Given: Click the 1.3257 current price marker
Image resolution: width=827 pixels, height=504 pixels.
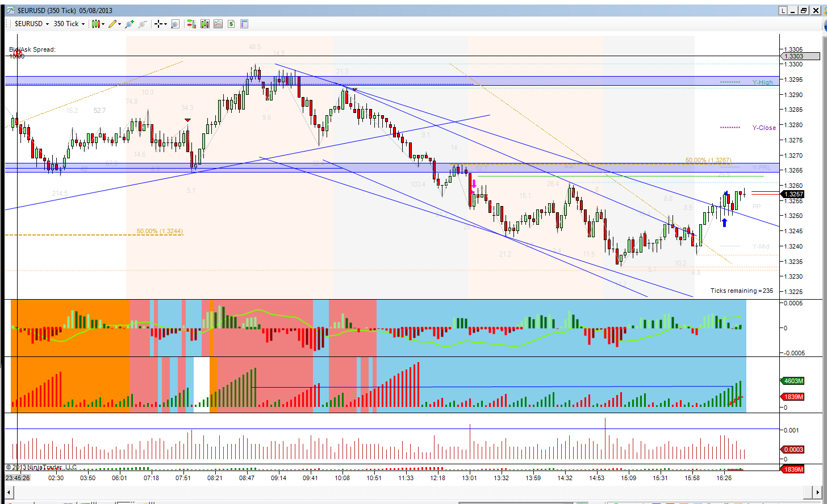Looking at the screenshot, I should point(792,194).
